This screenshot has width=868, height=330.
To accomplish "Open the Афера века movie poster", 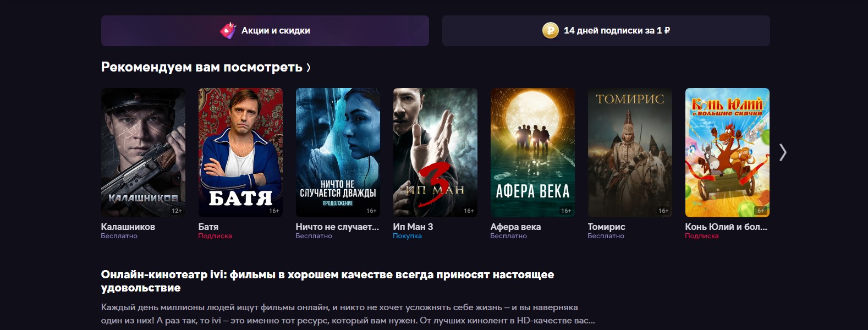I will click(x=532, y=152).
